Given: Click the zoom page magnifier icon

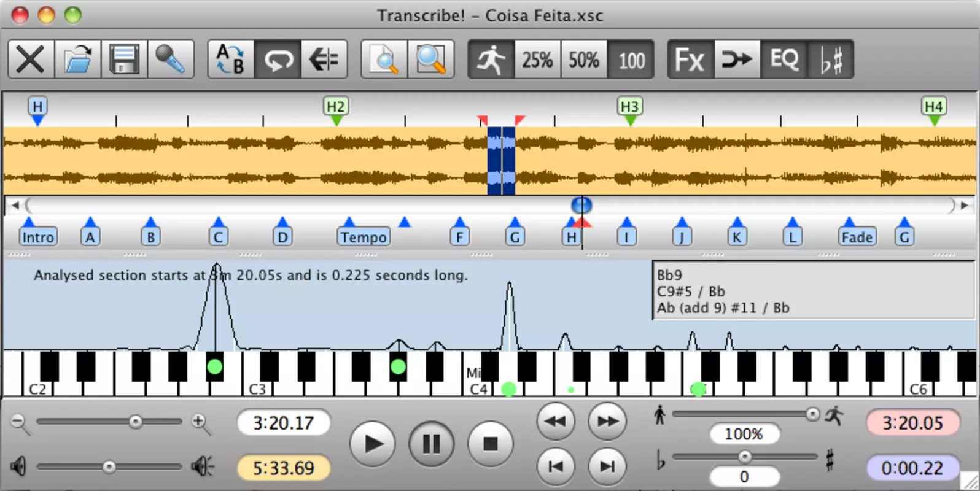Looking at the screenshot, I should [384, 60].
